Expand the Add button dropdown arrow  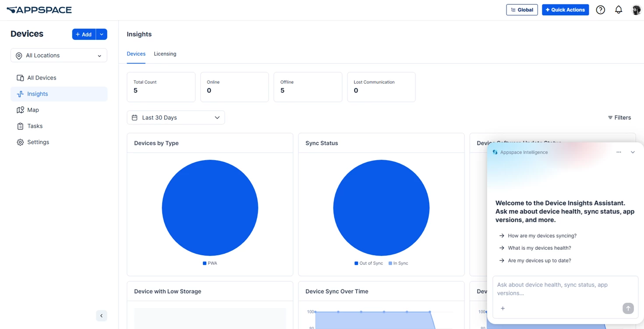102,34
